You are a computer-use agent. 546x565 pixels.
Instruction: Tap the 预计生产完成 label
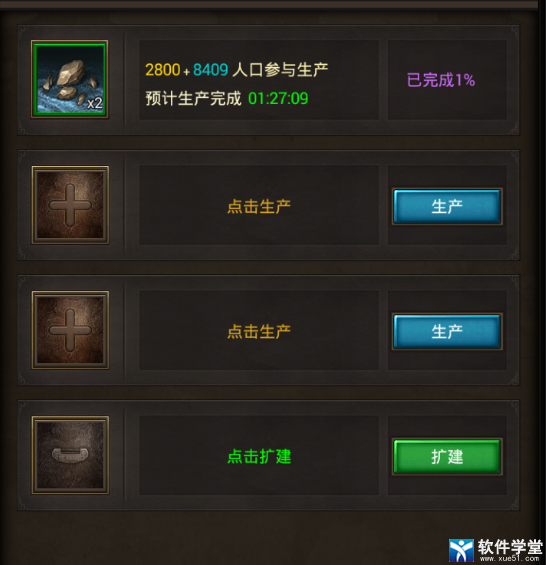(x=193, y=98)
